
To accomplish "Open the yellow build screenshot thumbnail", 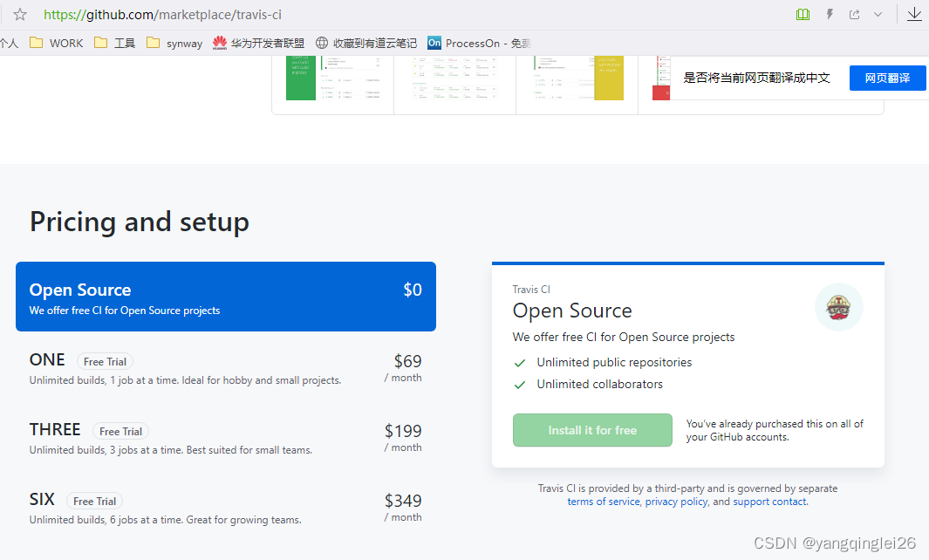I will (577, 79).
